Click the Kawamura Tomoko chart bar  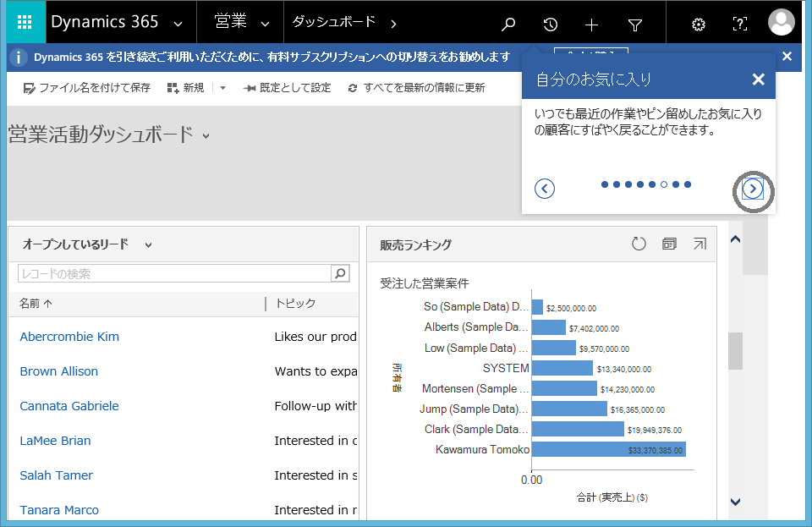608,449
